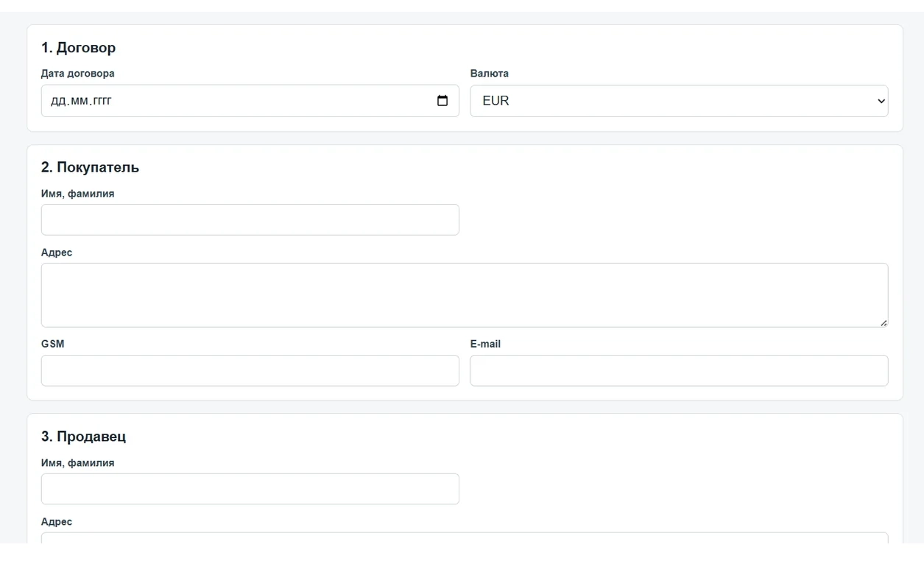Click the E-mail input field
Screen dimensions: 924x578
click(679, 370)
